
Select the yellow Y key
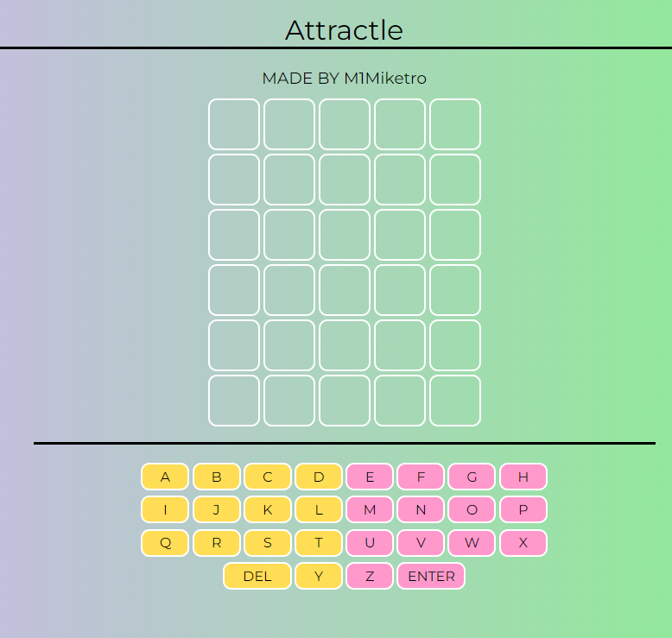[x=319, y=576]
